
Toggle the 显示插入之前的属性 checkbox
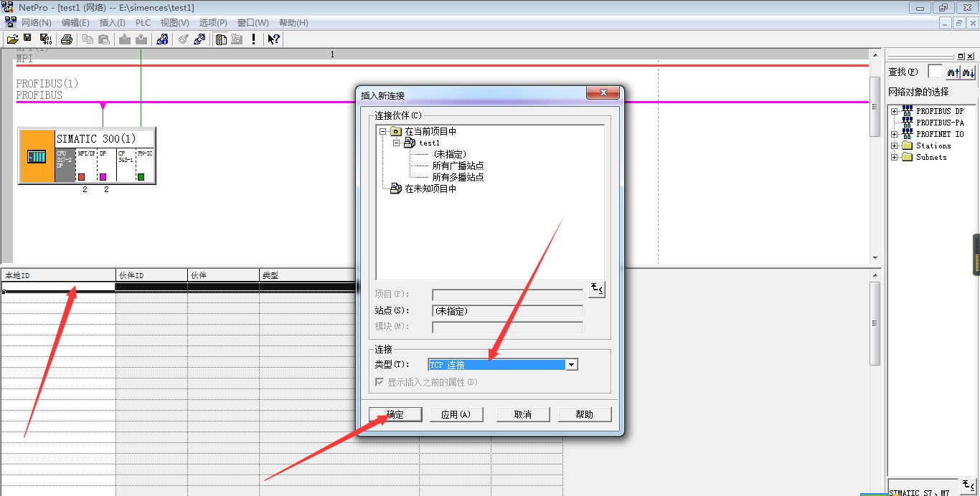(380, 382)
